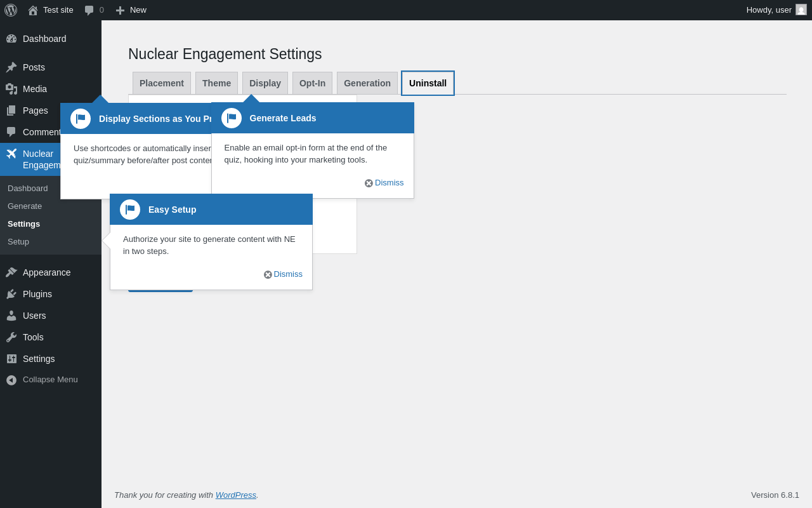Open the comments bubble in the admin bar

(89, 10)
